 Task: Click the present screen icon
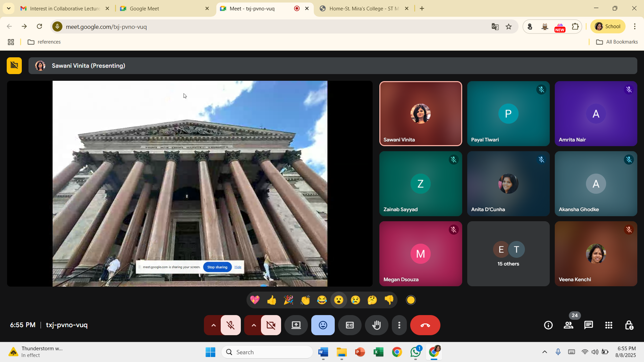click(x=296, y=325)
